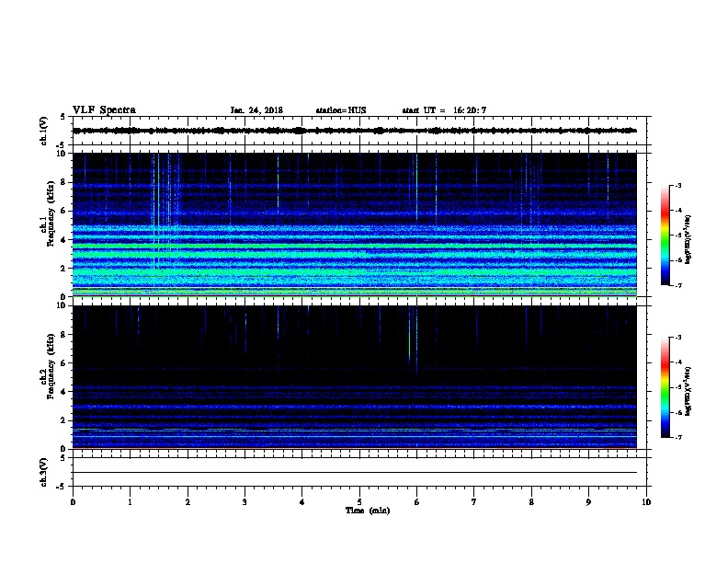Click the time axis tick label "1"

pos(130,501)
